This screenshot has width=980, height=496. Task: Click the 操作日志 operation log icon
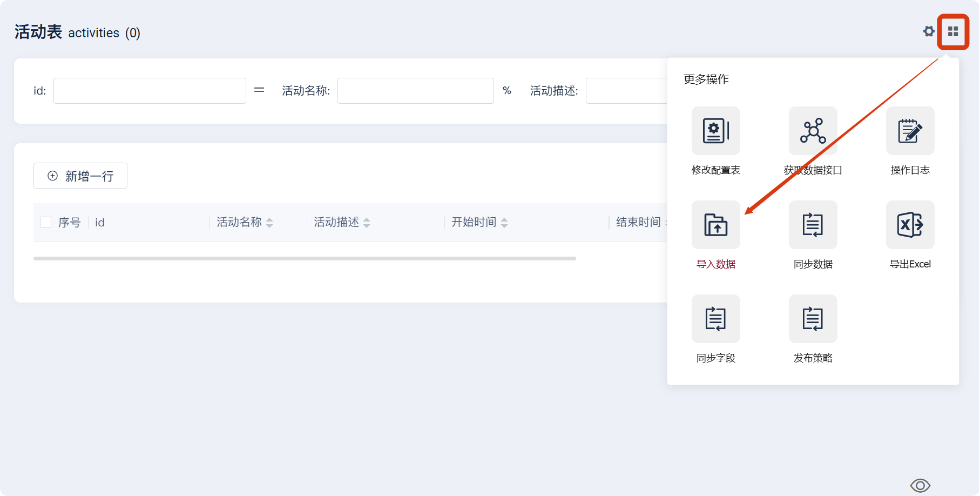pos(909,131)
